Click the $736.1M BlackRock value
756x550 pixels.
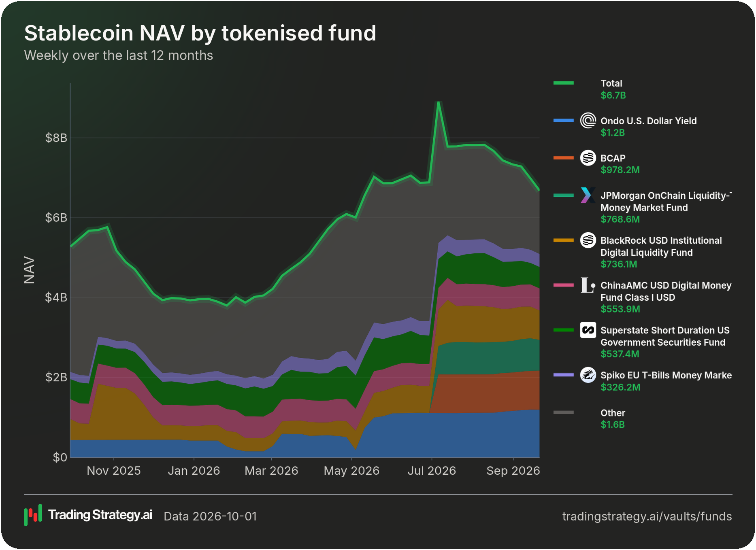[619, 264]
